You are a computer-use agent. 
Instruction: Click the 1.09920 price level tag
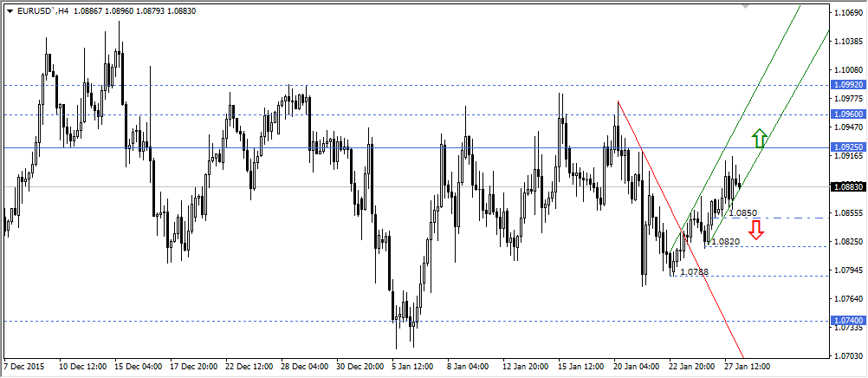click(x=848, y=85)
